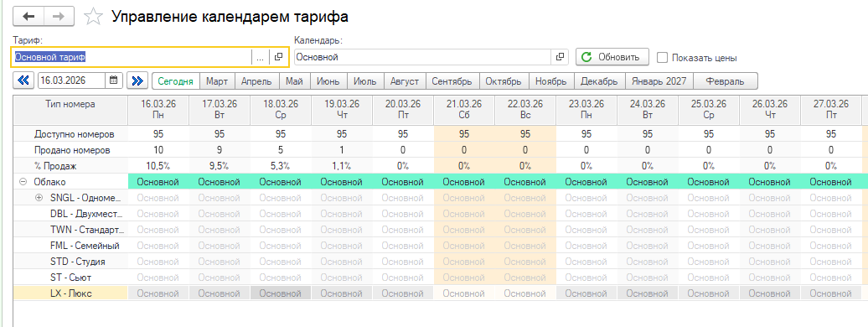Select the 17.03.26 Вт column header
This screenshot has width=868, height=327.
(220, 110)
